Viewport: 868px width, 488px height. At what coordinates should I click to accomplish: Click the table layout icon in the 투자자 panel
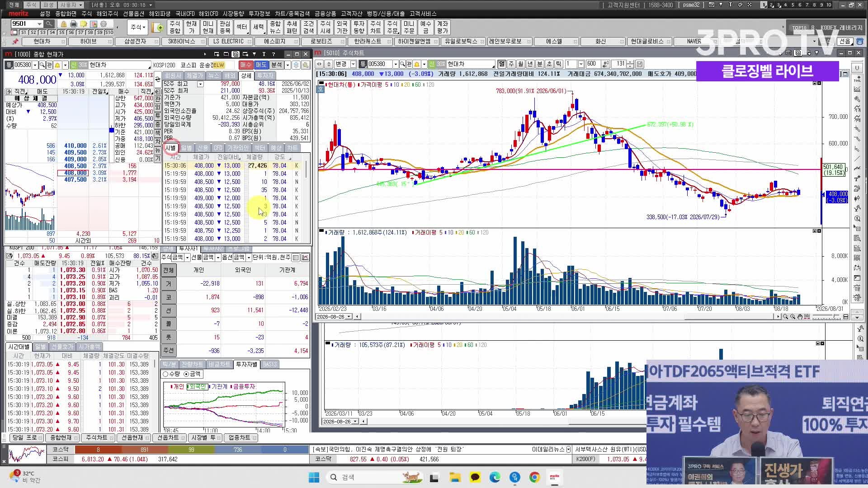click(x=296, y=258)
